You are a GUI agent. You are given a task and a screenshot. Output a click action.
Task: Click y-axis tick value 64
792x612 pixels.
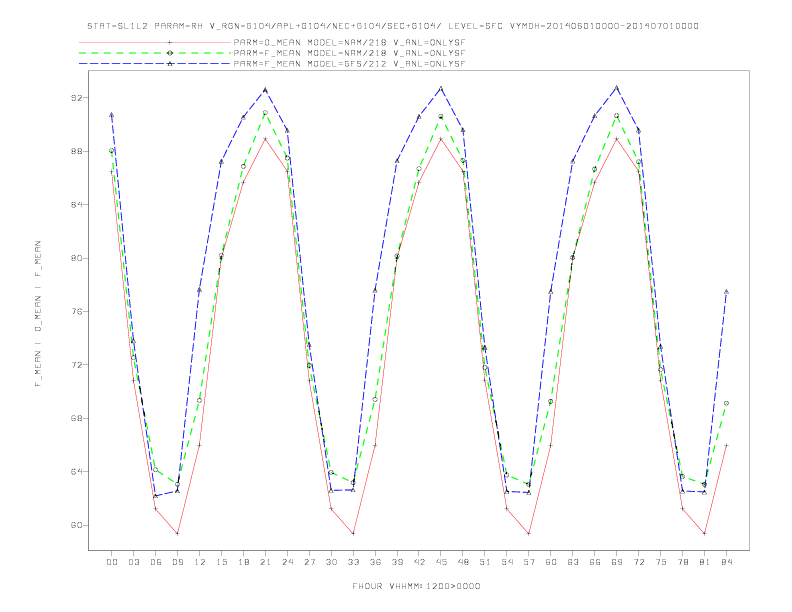[x=76, y=472]
